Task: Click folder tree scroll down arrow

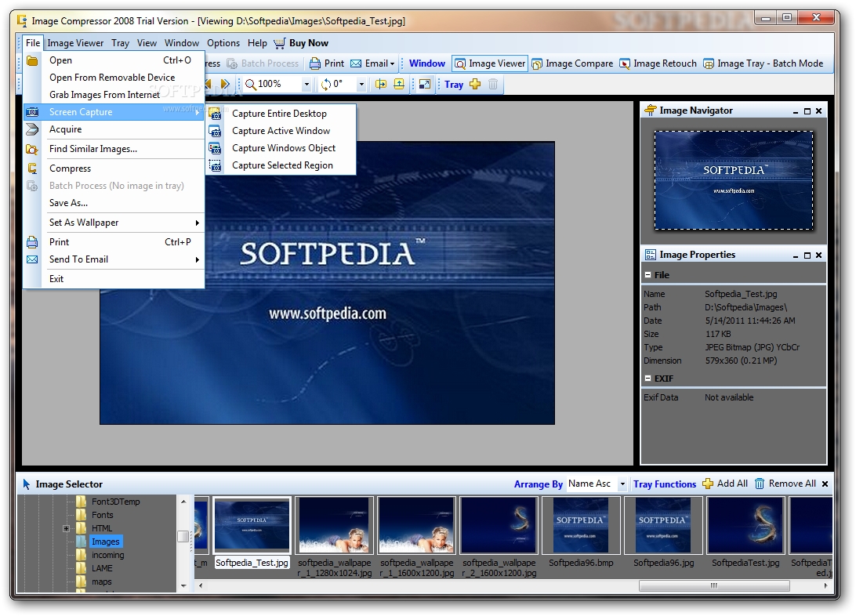Action: pos(183,585)
